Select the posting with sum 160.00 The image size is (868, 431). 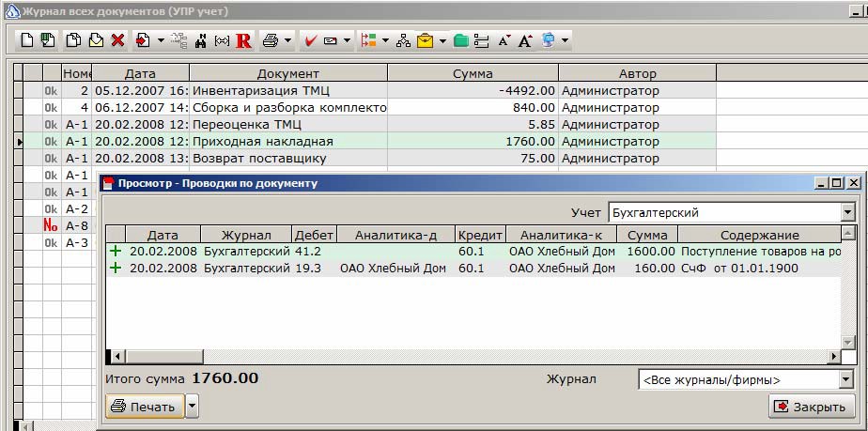[x=473, y=269]
